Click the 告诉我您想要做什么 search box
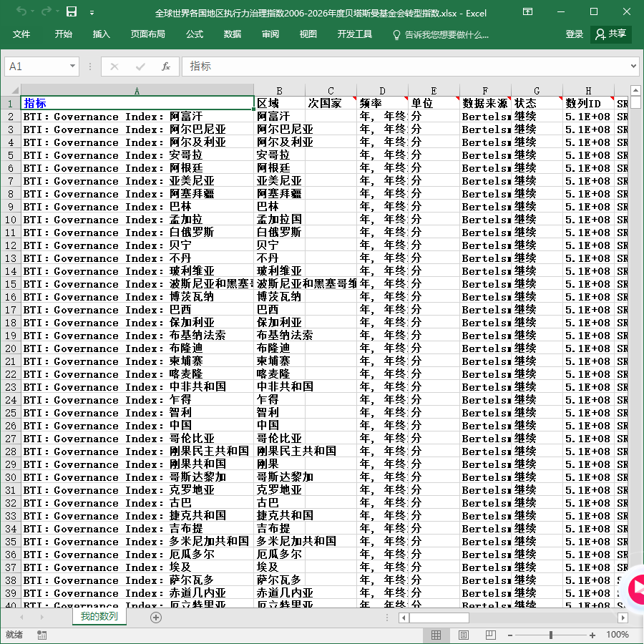Screen dimensions: 644x644 click(441, 35)
